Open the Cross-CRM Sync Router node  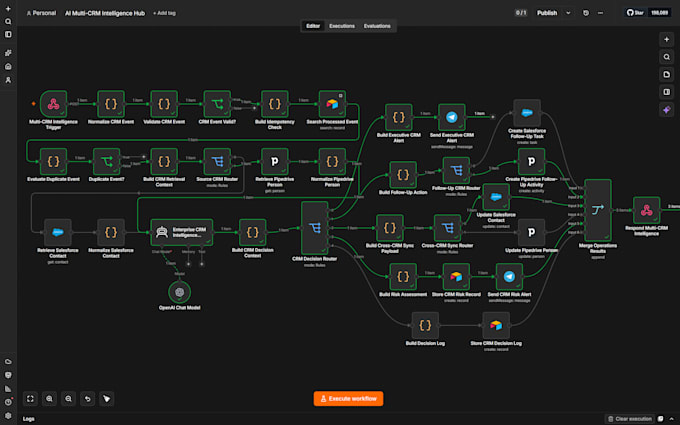(x=447, y=228)
